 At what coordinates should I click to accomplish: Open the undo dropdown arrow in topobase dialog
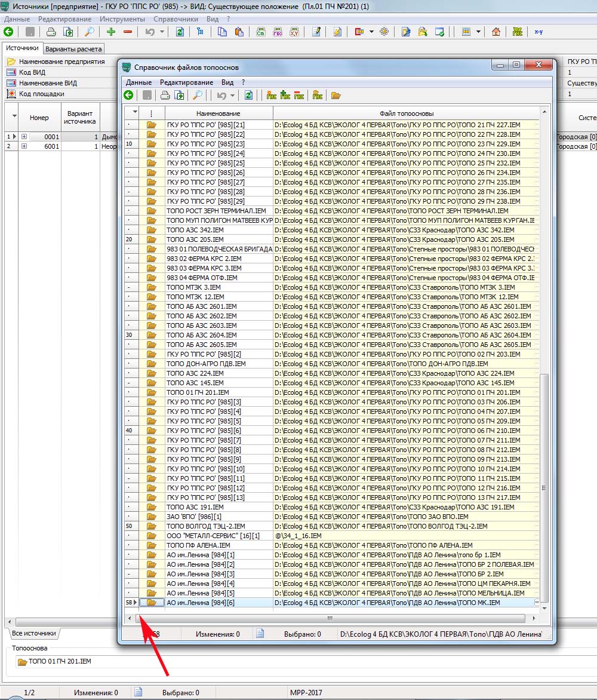coord(233,95)
